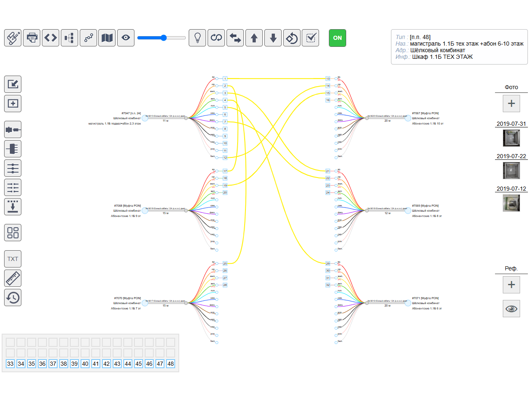This screenshot has height=399, width=532.
Task: Click the swap left-right arrows icon
Action: [x=235, y=38]
